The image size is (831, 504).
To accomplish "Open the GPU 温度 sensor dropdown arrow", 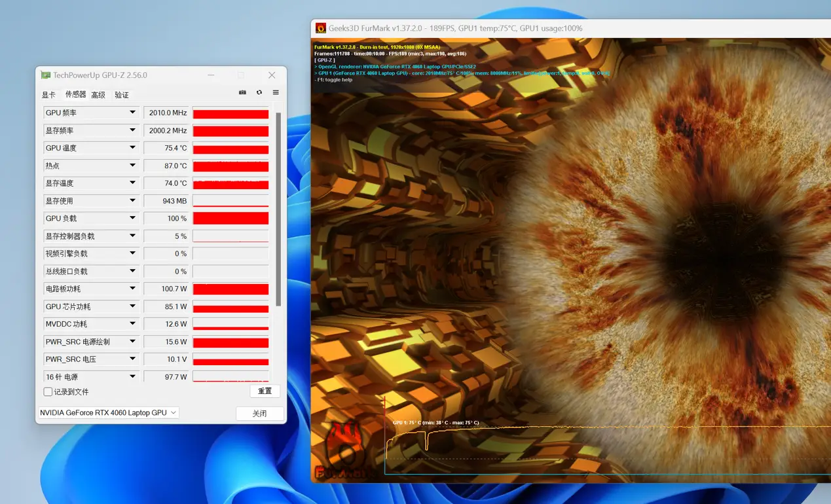I will click(x=132, y=148).
